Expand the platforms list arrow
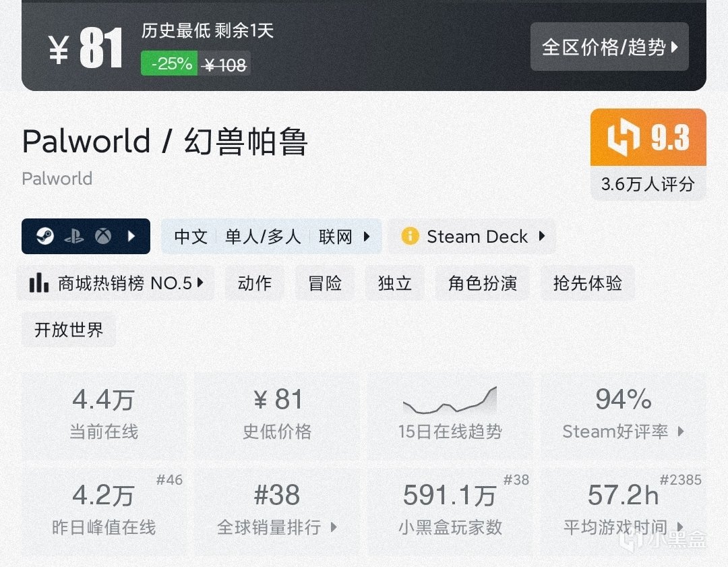 pos(131,237)
